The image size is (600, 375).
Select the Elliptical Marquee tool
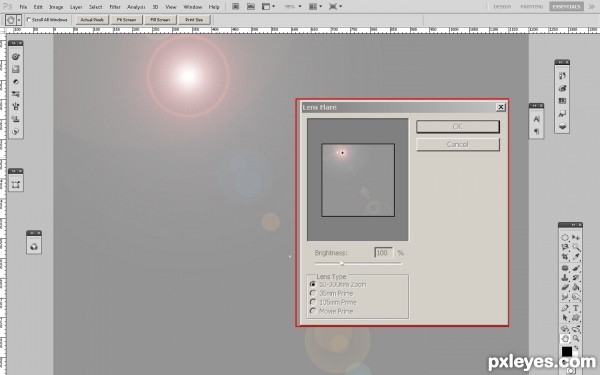tap(565, 238)
